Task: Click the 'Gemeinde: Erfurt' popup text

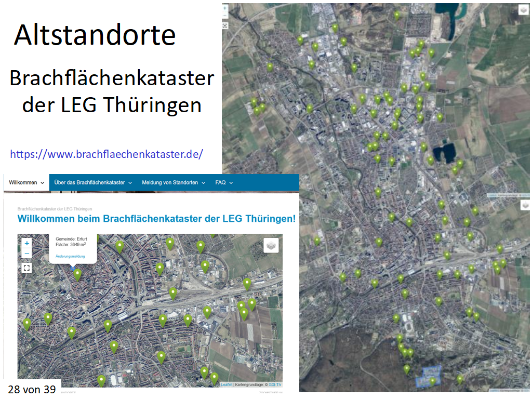Action: click(x=71, y=239)
